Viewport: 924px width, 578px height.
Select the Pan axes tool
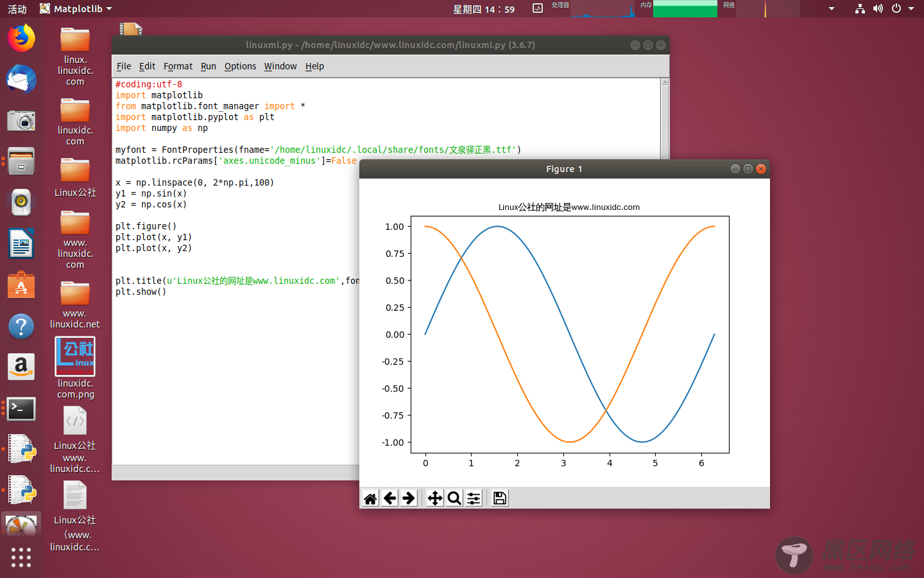coord(435,498)
